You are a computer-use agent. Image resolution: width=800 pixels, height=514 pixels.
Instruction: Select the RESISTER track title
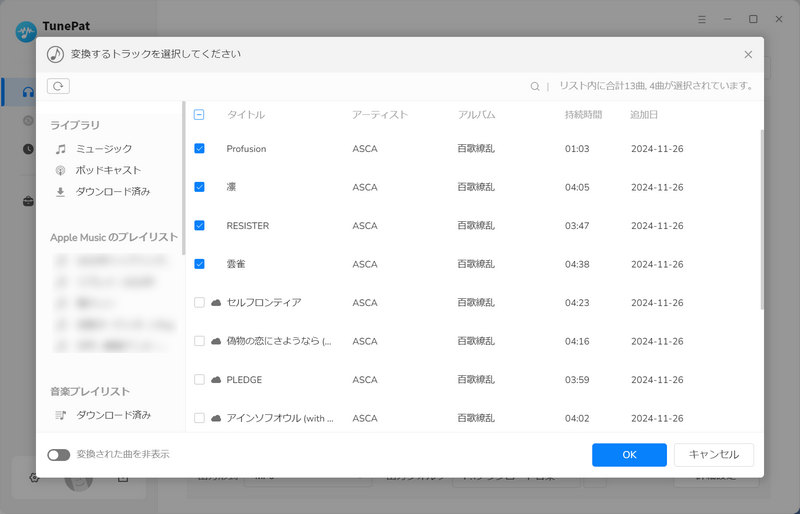click(x=248, y=226)
